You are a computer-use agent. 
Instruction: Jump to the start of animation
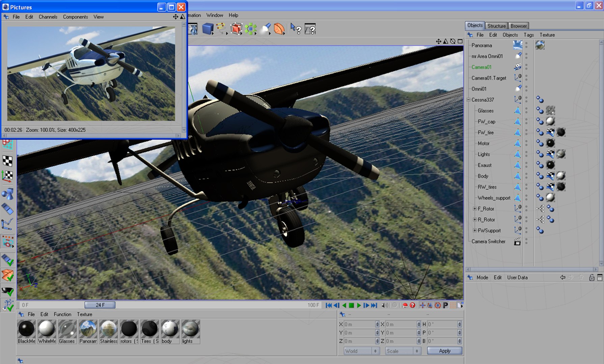pyautogui.click(x=329, y=305)
